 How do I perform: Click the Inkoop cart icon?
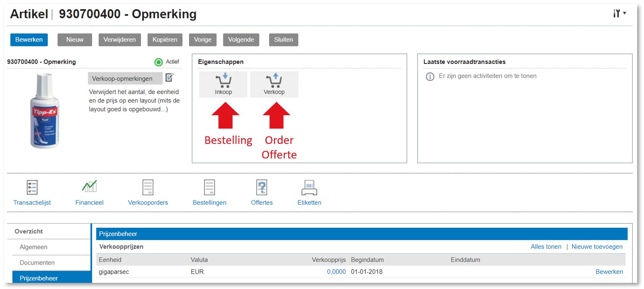point(223,81)
